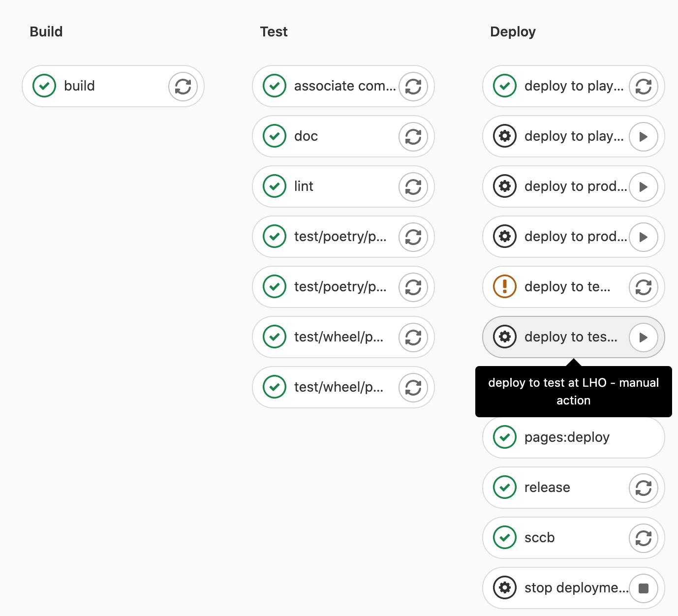Viewport: 678px width, 616px height.
Task: Click the build job's green success icon
Action: click(44, 86)
